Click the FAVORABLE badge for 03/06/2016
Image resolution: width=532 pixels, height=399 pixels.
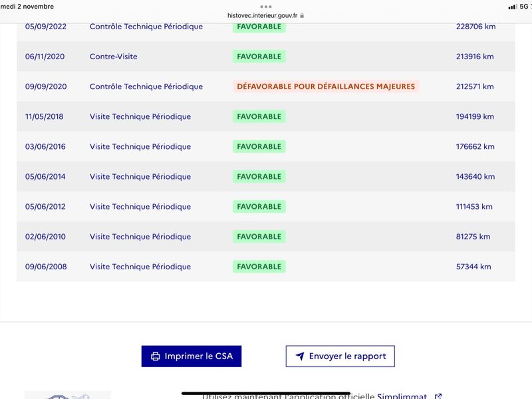259,146
